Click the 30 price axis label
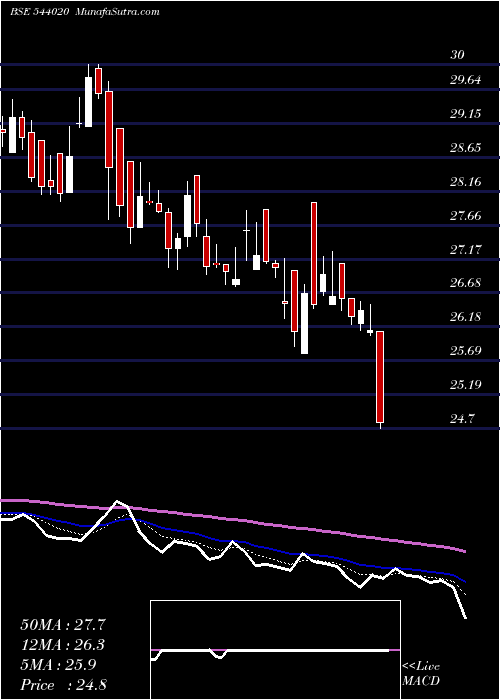Image resolution: width=500 pixels, height=700 pixels. (x=457, y=55)
